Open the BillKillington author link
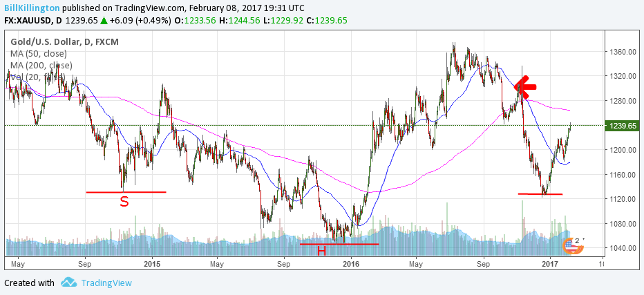The width and height of the screenshot is (644, 295). click(x=32, y=8)
